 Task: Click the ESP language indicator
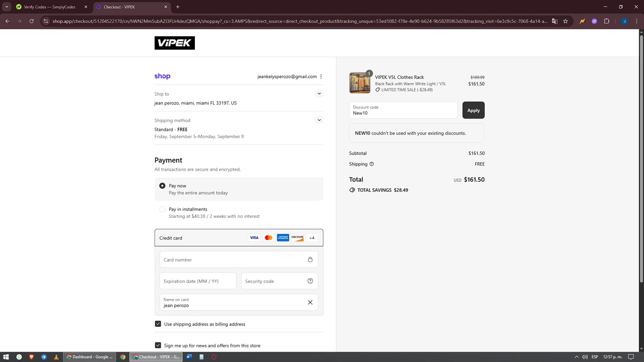pyautogui.click(x=595, y=357)
